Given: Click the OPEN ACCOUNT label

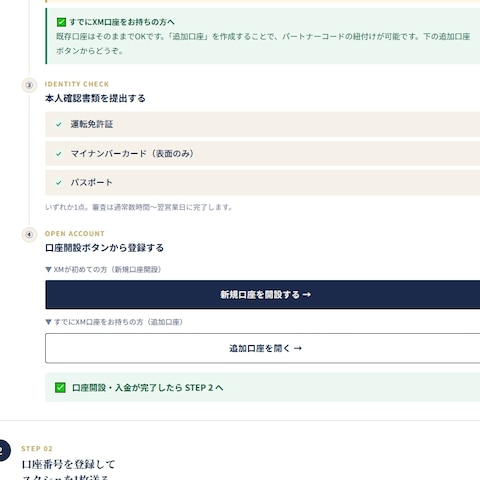Looking at the screenshot, I should [x=75, y=233].
